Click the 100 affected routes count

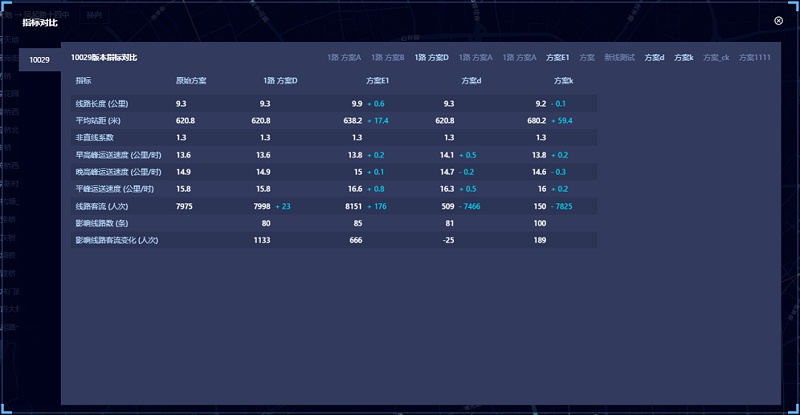540,223
